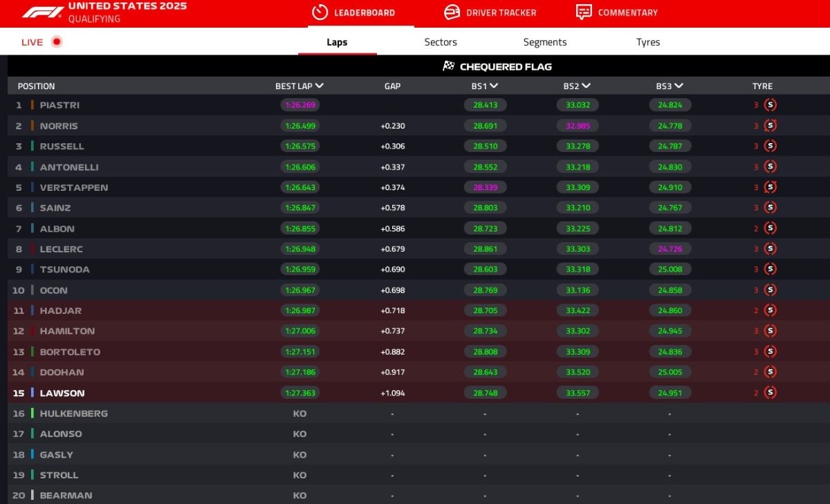Viewport: 830px width, 504px height.
Task: Click the F1 logo in header
Action: tap(42, 12)
